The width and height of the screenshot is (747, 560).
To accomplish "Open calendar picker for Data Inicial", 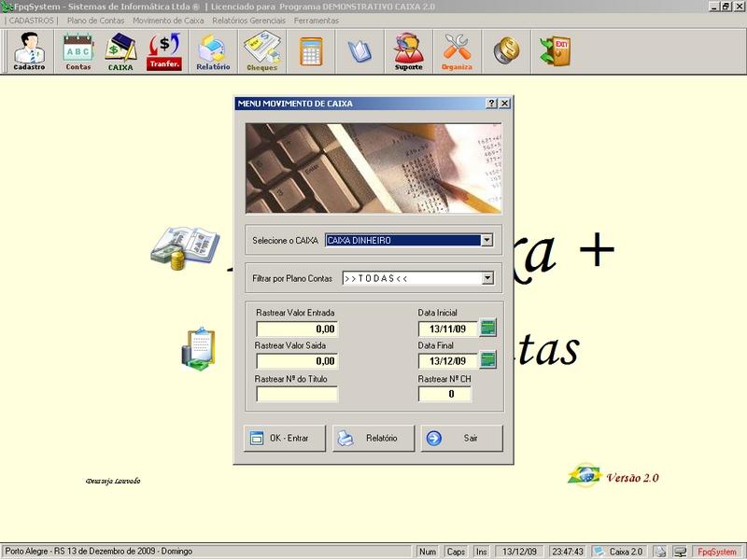I will coord(487,328).
